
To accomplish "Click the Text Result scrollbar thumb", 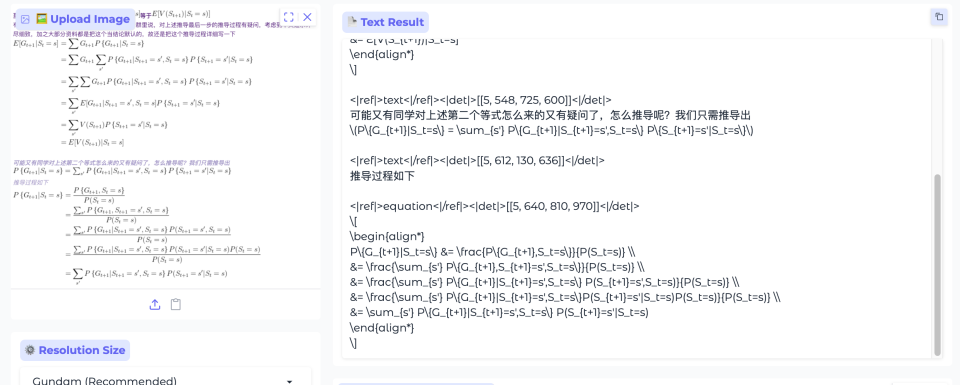I will (937, 264).
